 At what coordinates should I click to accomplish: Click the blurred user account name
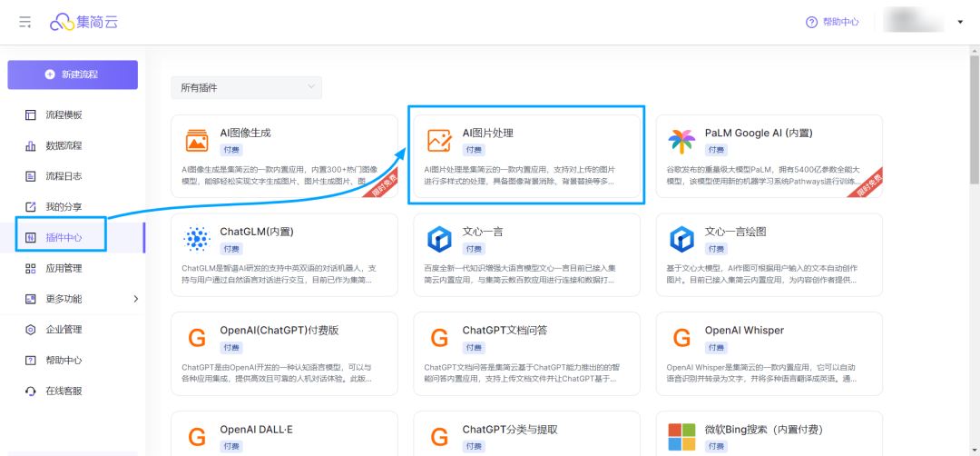(914, 22)
